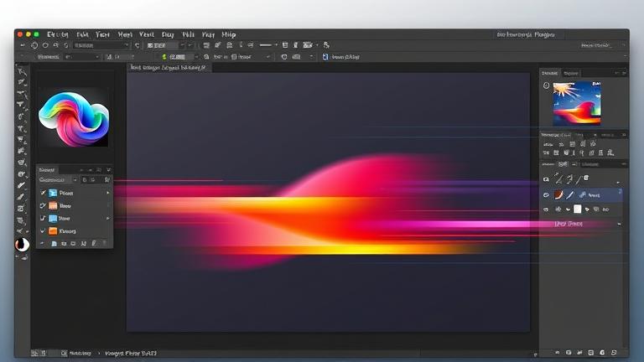644x362 pixels.
Task: Open the dropdown after the options-bar checkbox label
Action: (267, 57)
